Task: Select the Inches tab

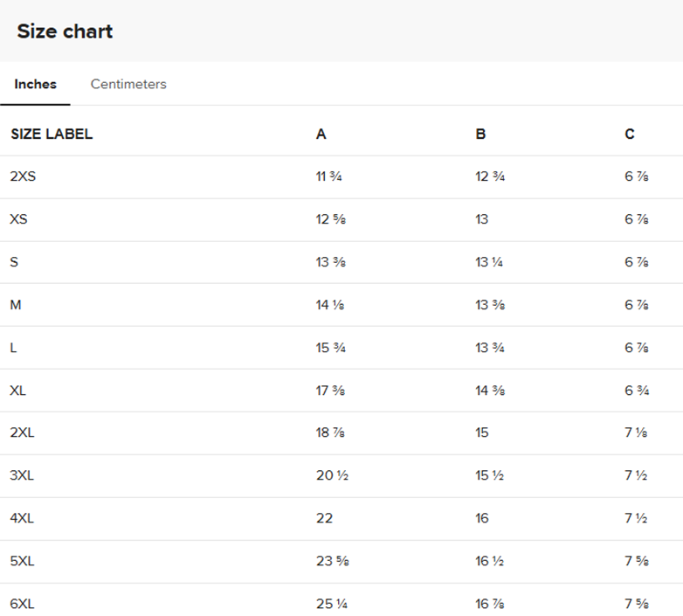Action: (36, 85)
